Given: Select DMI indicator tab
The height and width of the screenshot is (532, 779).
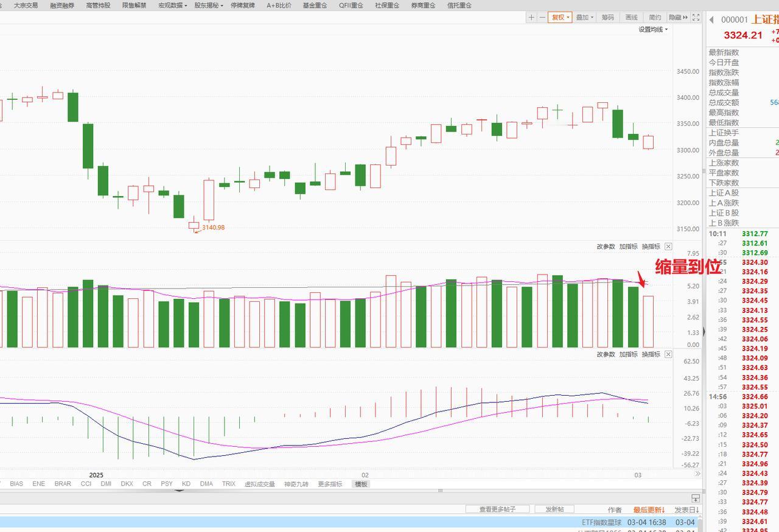Looking at the screenshot, I should tap(106, 484).
